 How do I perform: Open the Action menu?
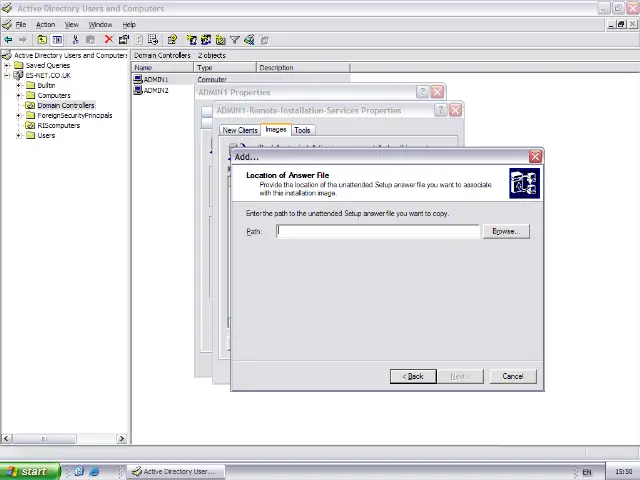45,24
